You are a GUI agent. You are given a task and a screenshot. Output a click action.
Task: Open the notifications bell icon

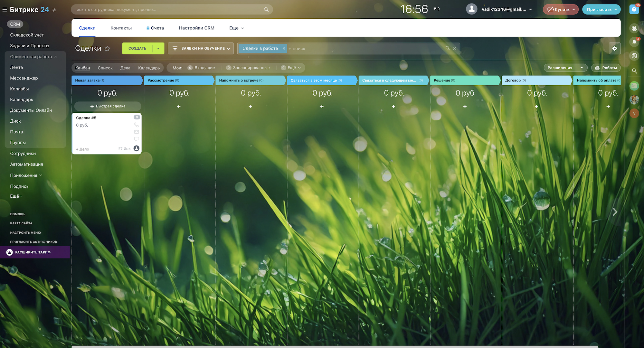click(634, 42)
